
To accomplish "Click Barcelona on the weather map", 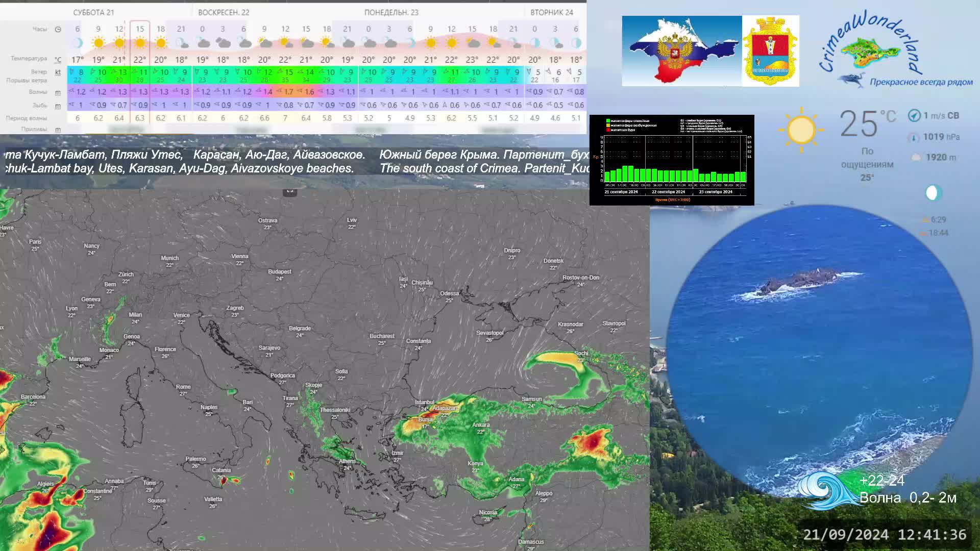I will [33, 400].
